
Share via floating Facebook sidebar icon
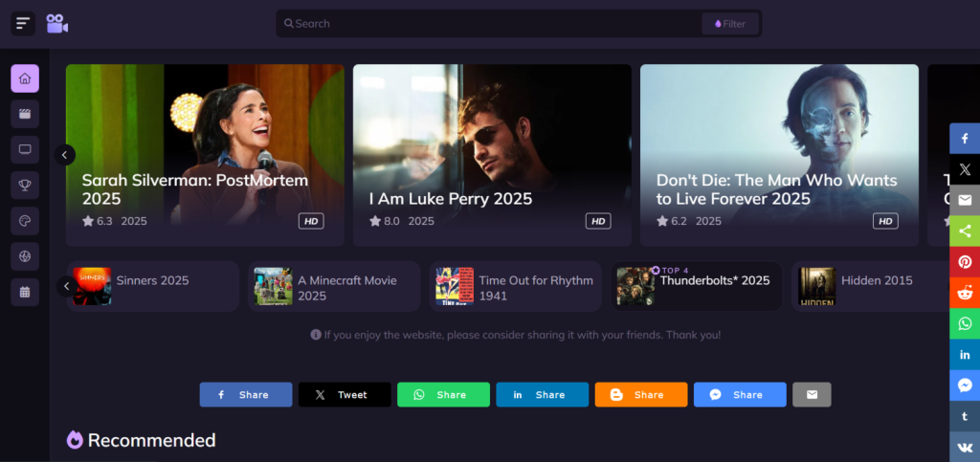[965, 139]
